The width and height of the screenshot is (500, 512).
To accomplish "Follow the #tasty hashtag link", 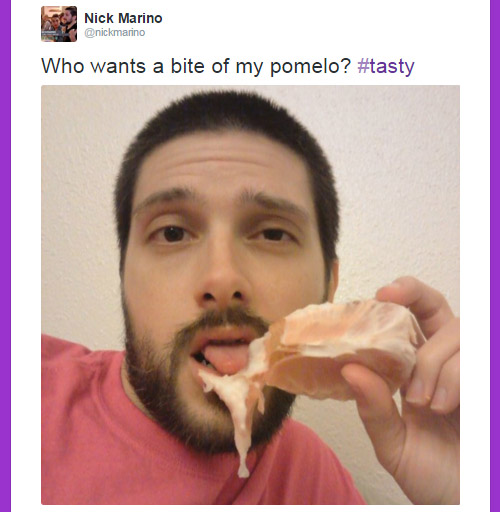I will [386, 66].
